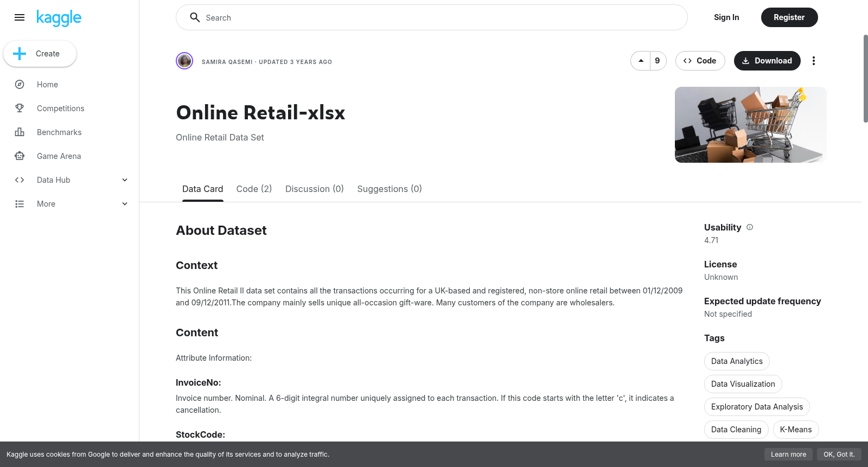Click the Data Analytics tag

pyautogui.click(x=737, y=361)
